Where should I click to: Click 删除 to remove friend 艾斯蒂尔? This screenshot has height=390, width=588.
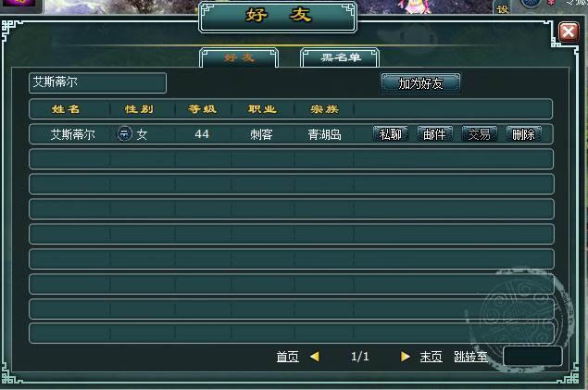[x=523, y=134]
